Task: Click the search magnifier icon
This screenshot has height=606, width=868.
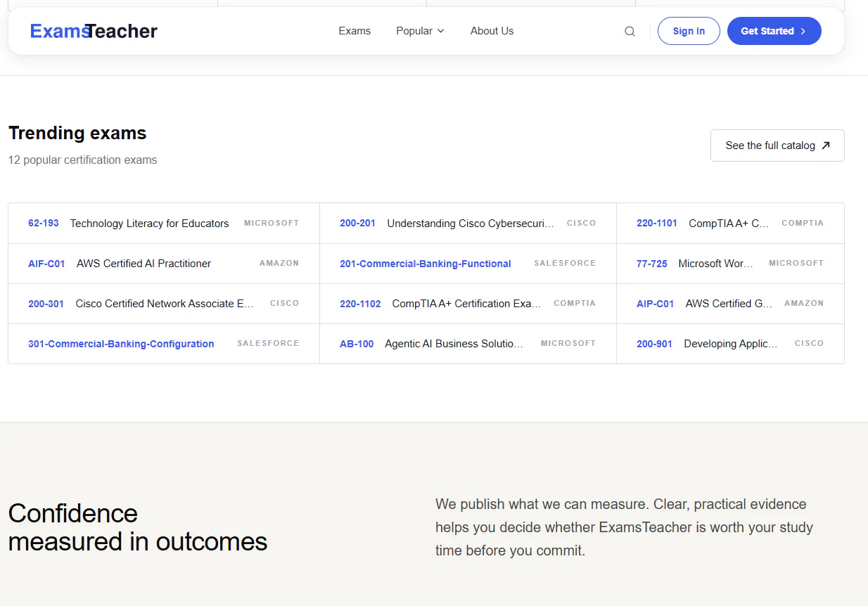Action: click(630, 31)
